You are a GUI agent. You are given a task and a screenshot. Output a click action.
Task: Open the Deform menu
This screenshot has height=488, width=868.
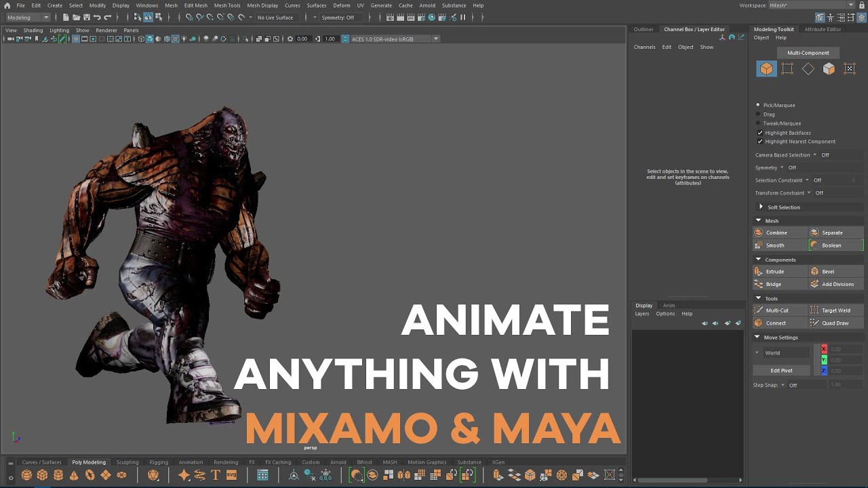[x=342, y=5]
